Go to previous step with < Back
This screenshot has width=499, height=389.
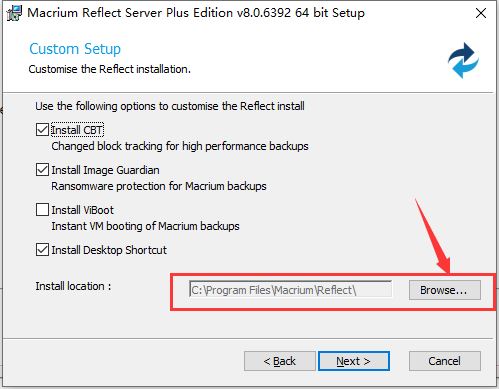[279, 361]
